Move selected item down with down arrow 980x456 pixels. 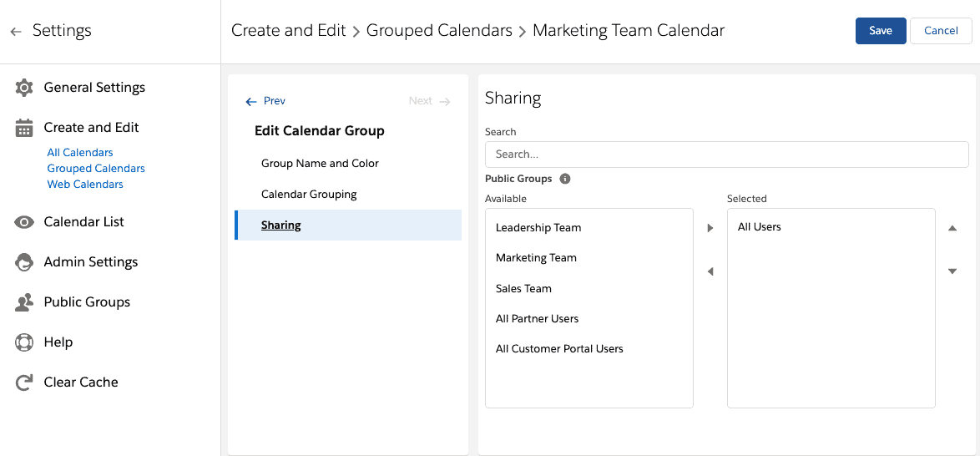[952, 271]
